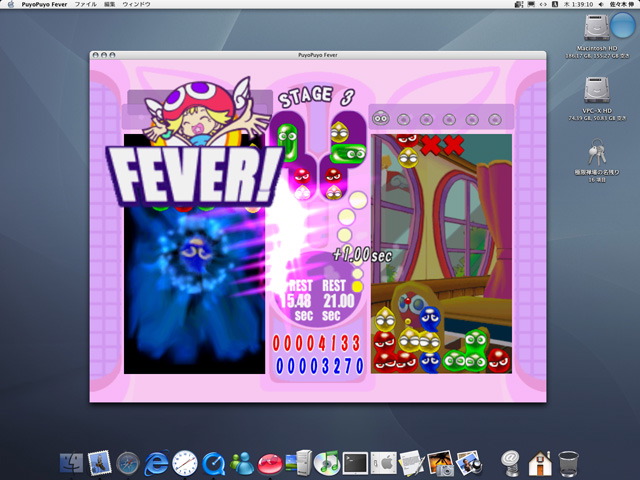Image resolution: width=640 pixels, height=480 pixels.
Task: Select the VPC-X HD desktop drive
Action: [x=597, y=90]
